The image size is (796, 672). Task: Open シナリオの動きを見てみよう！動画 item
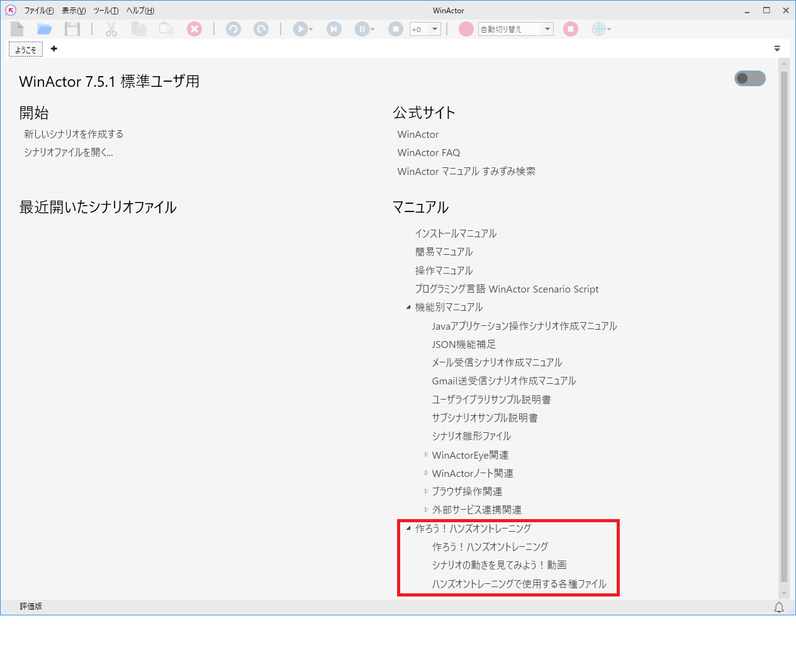[499, 565]
